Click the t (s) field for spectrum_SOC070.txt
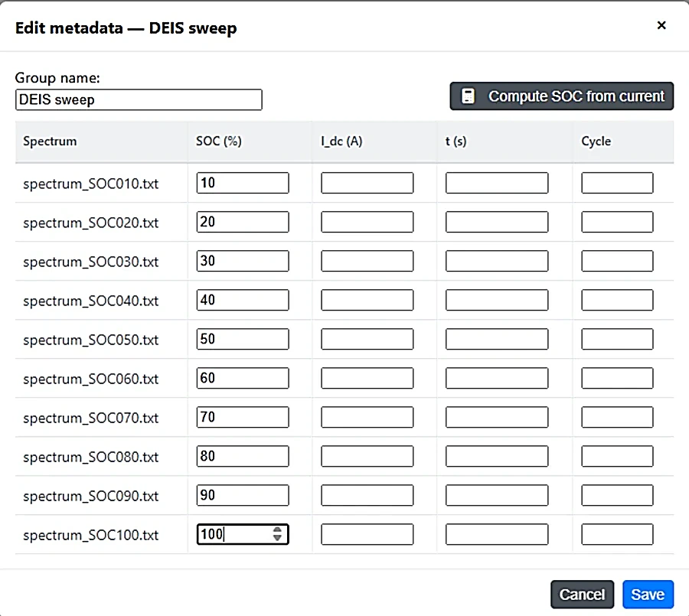This screenshot has width=689, height=616. point(497,417)
